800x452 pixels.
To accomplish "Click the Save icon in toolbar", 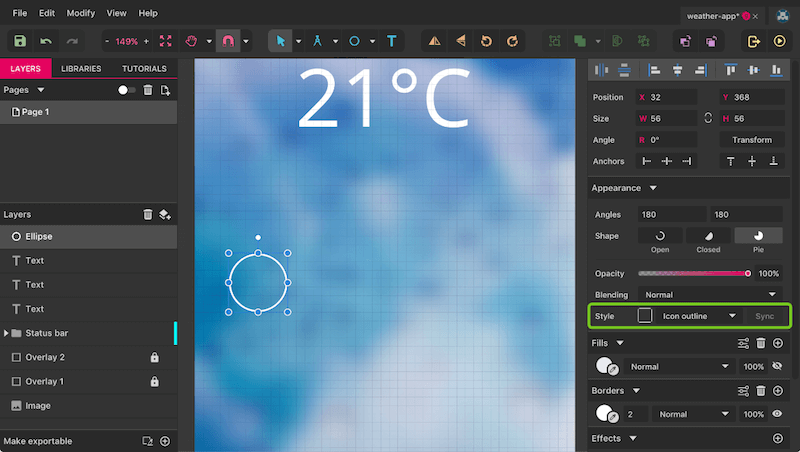I will click(x=20, y=41).
